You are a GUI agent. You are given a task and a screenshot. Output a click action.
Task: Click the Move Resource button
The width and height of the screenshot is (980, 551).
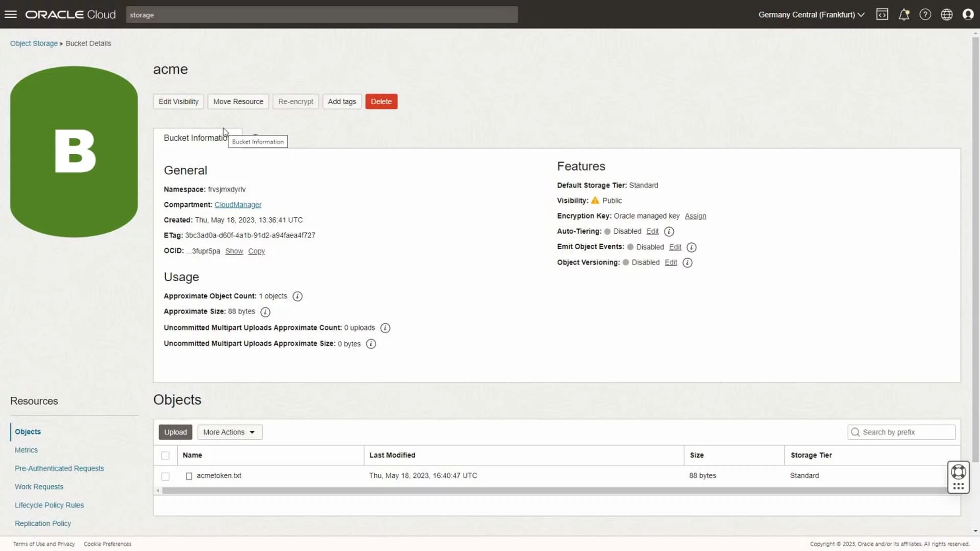(x=238, y=102)
